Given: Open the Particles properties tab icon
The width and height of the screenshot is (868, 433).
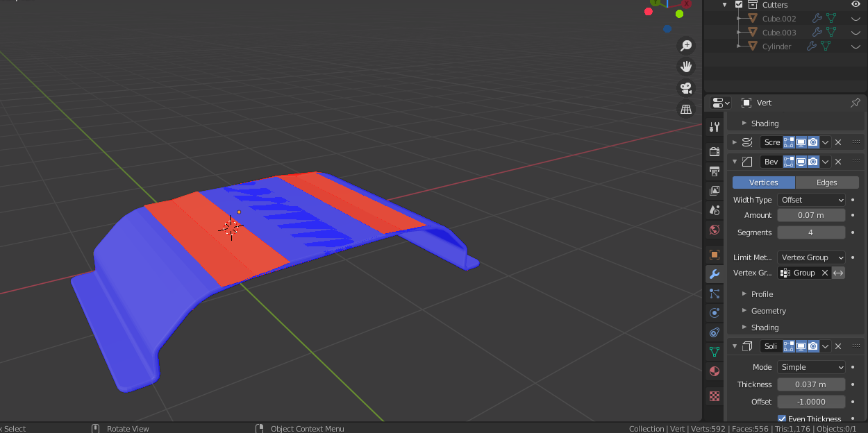Looking at the screenshot, I should click(x=715, y=294).
